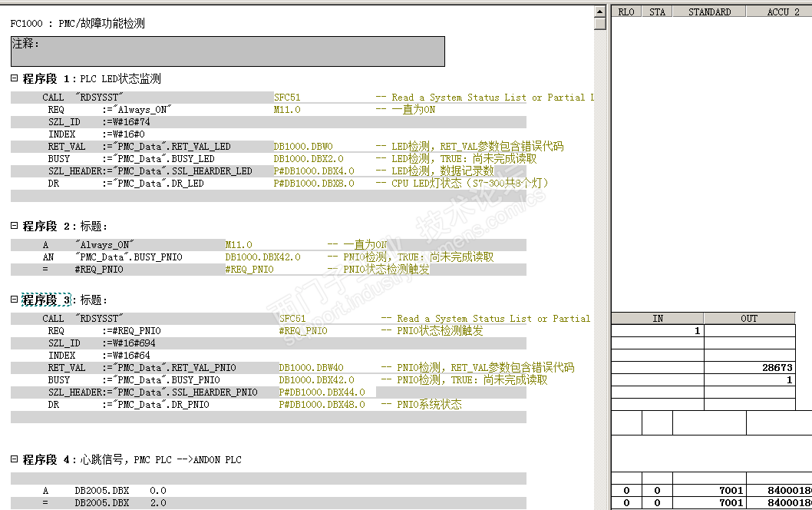Click the SZL_ID :=W#16#694 line
Viewport: 812px width, 510px height.
click(101, 343)
